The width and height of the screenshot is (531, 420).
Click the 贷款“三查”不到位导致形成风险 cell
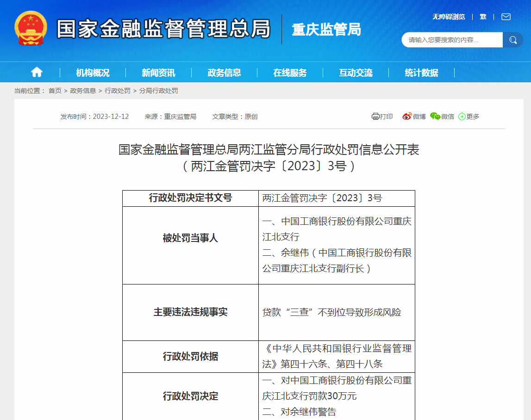[x=337, y=312]
